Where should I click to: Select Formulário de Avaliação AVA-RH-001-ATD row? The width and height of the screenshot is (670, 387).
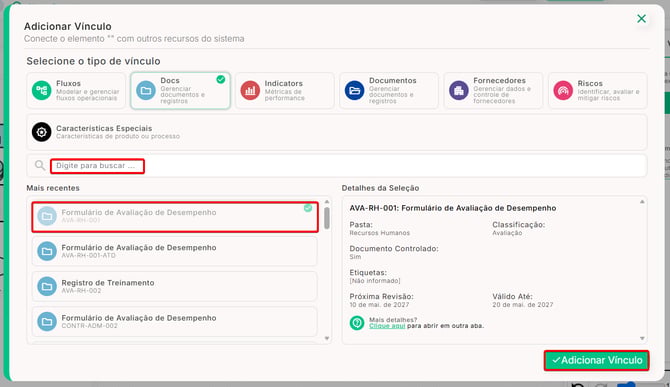coord(175,251)
